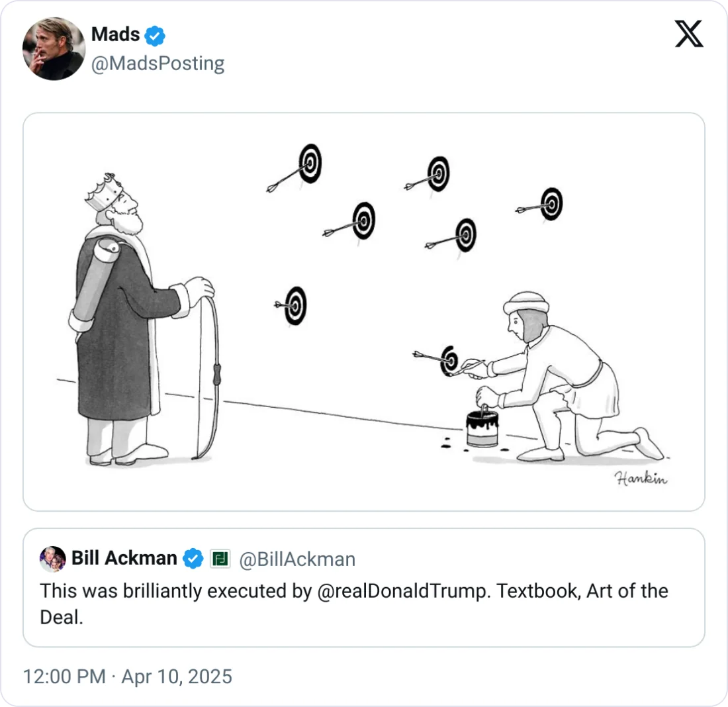Click the Mads display name

(x=115, y=34)
